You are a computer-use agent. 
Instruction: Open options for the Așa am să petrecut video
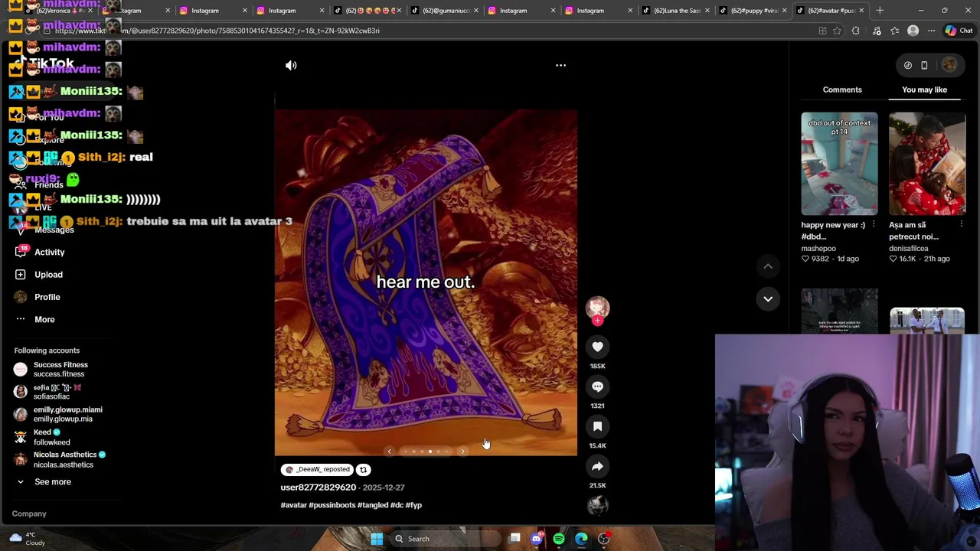[x=962, y=225]
